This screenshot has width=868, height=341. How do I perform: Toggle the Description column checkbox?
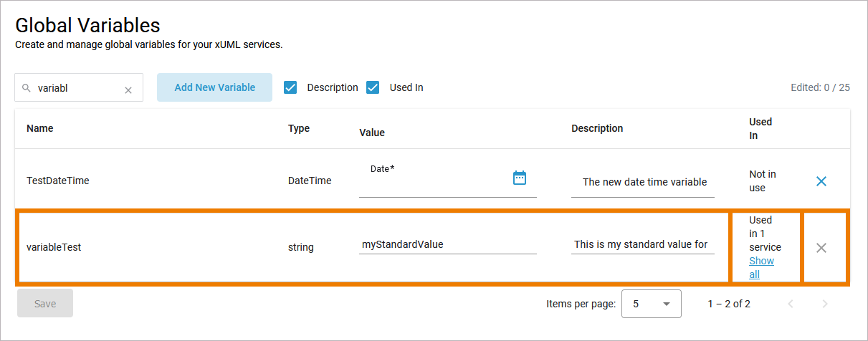click(x=291, y=87)
